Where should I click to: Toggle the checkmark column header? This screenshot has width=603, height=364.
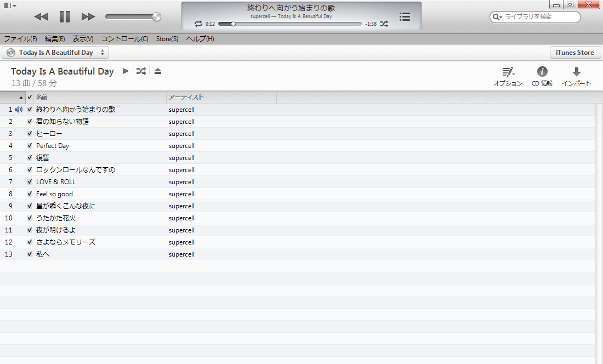[30, 97]
